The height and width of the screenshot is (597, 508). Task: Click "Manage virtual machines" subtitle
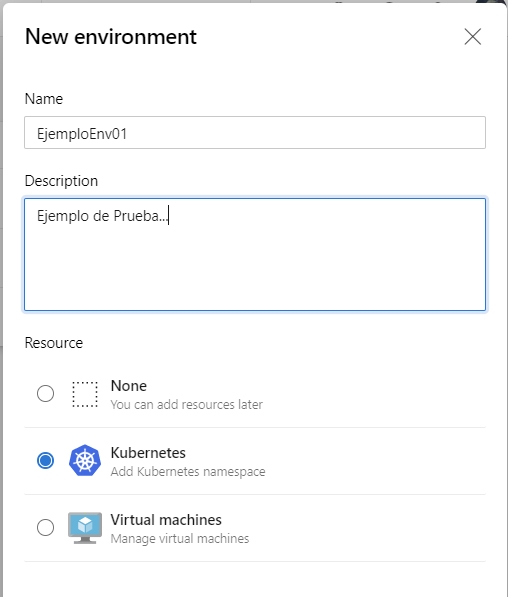[x=180, y=538]
